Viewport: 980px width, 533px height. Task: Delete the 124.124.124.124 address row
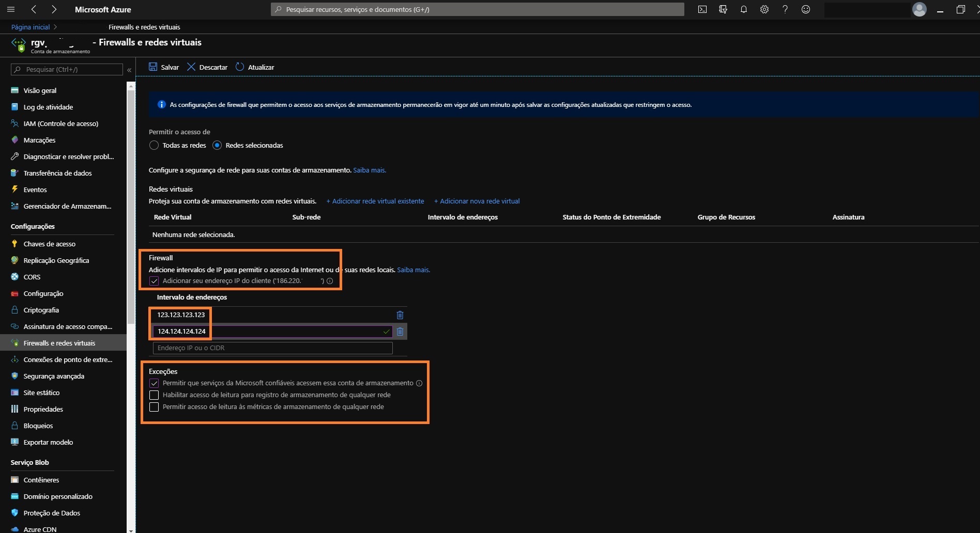tap(400, 332)
